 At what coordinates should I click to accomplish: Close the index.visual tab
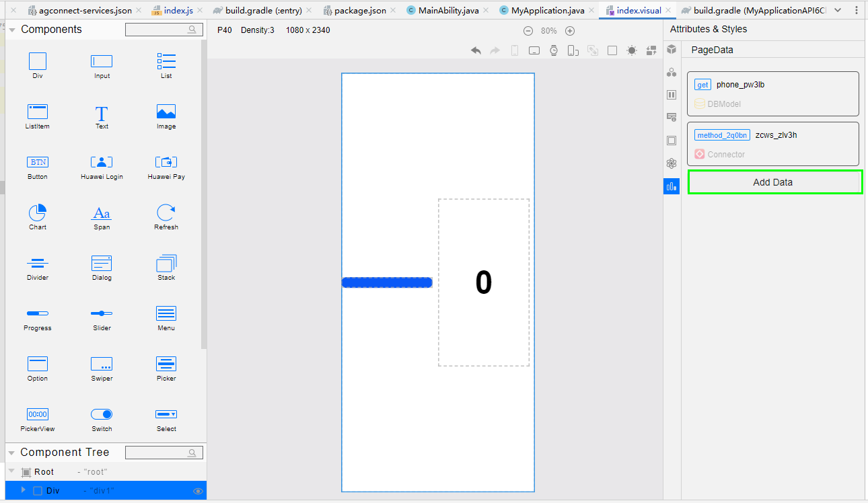coord(668,11)
